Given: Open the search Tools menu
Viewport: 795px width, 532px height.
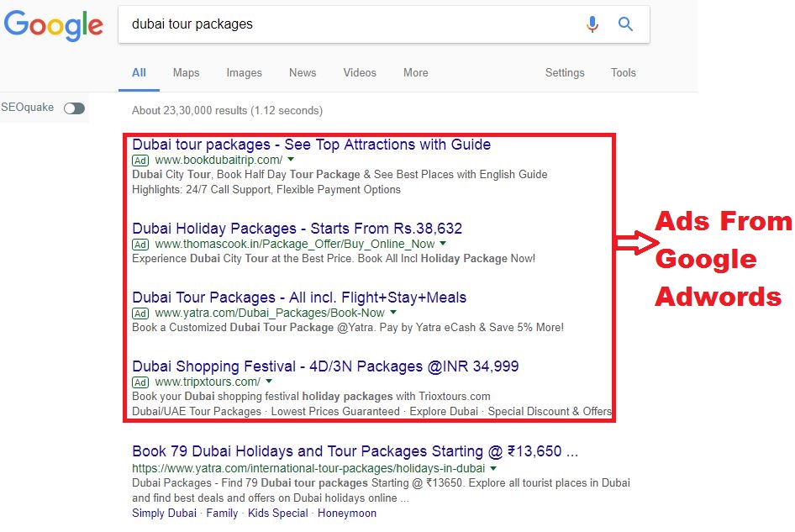Looking at the screenshot, I should [x=623, y=72].
